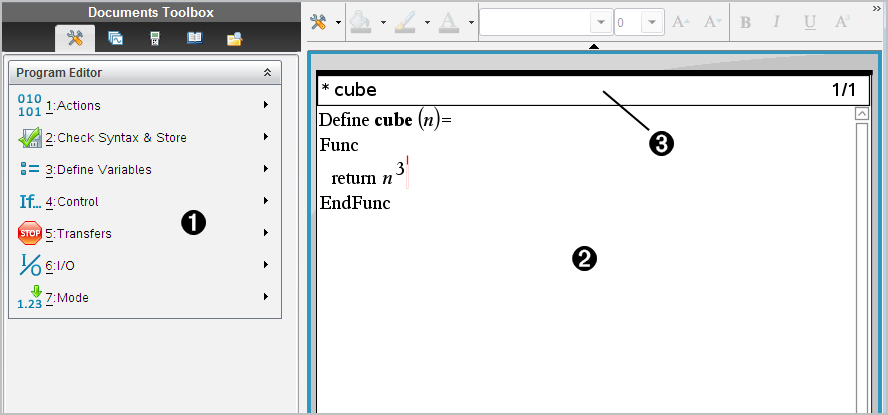Switch to the Page Sorter toolbox tab
The height and width of the screenshot is (415, 888).
click(x=115, y=39)
